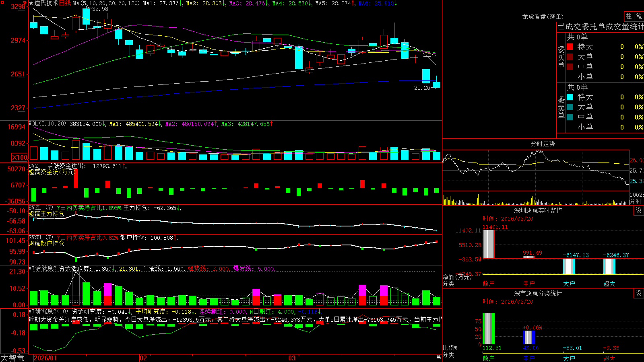Click the 已成交委托单成交量统计 header

tap(601, 27)
